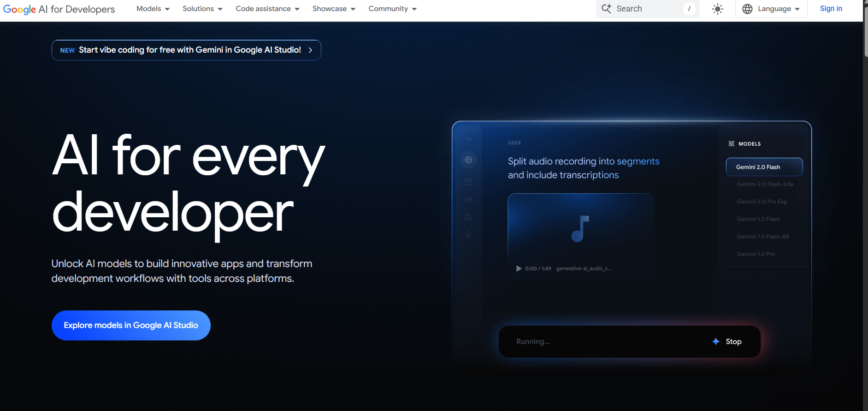This screenshot has height=411, width=868.
Task: Click the lightbulb icon in demo sidebar
Action: (x=468, y=235)
